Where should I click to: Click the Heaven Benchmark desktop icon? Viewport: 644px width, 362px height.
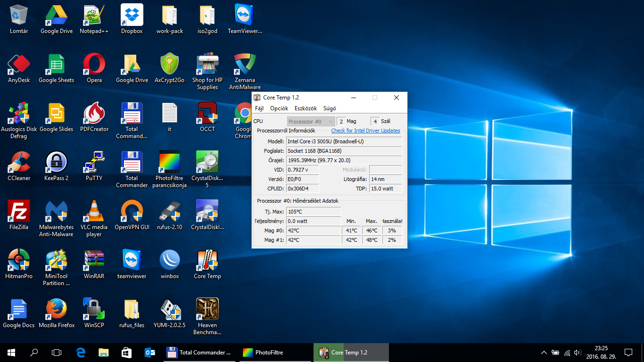[207, 310]
